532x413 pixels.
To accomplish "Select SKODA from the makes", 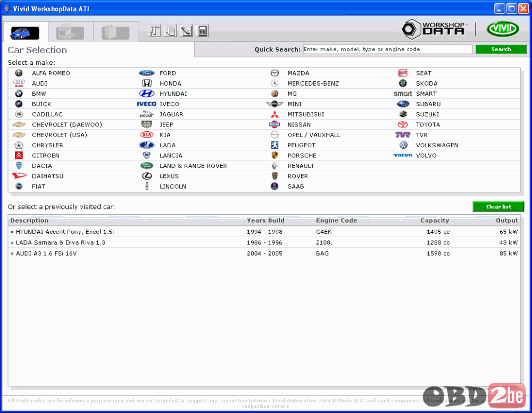I will tap(427, 83).
